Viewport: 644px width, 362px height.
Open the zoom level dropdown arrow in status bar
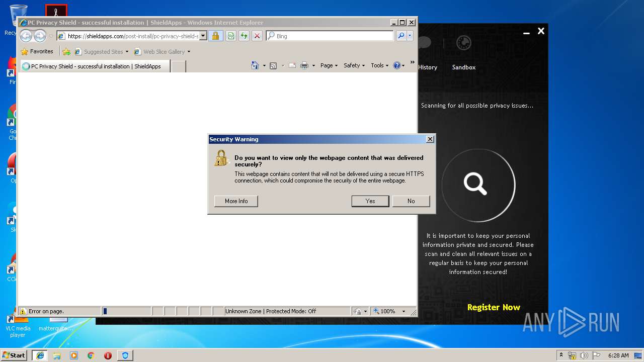click(404, 311)
